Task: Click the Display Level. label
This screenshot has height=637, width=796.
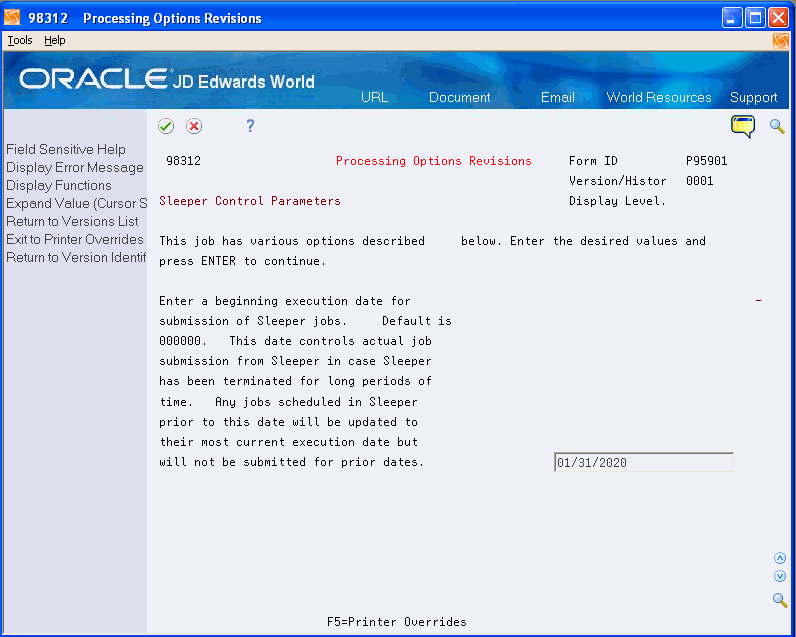Action: [x=617, y=201]
